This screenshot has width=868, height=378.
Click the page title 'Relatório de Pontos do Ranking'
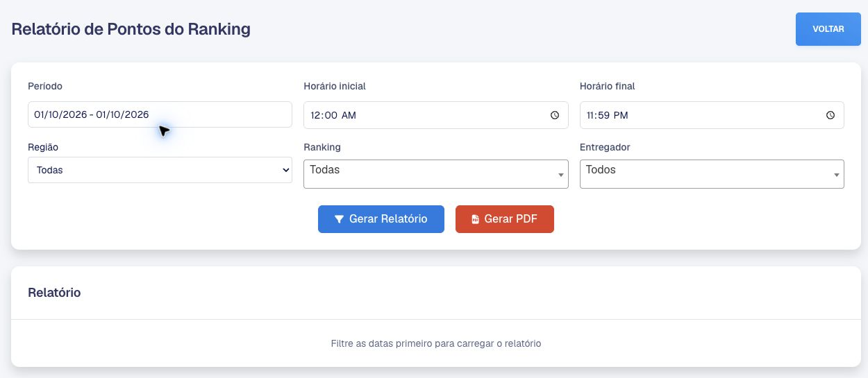click(x=131, y=29)
